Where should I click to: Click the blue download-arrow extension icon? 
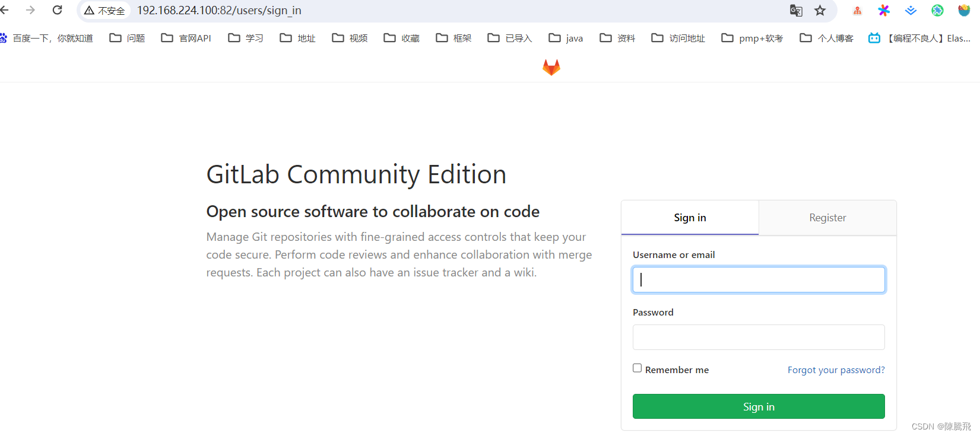pos(911,10)
